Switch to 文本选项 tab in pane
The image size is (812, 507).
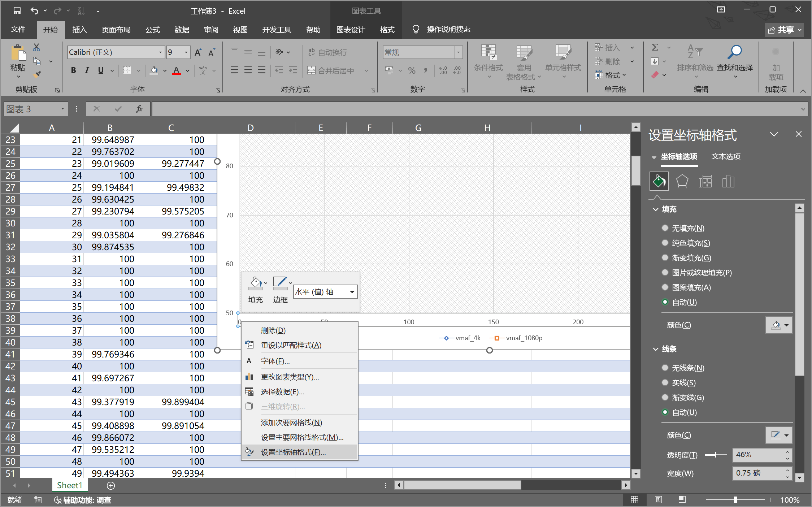(x=726, y=156)
